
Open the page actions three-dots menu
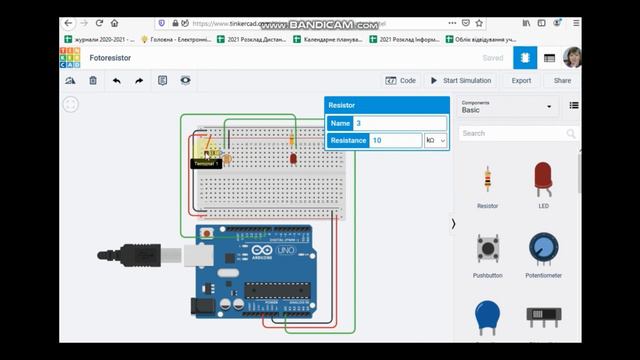coord(452,23)
